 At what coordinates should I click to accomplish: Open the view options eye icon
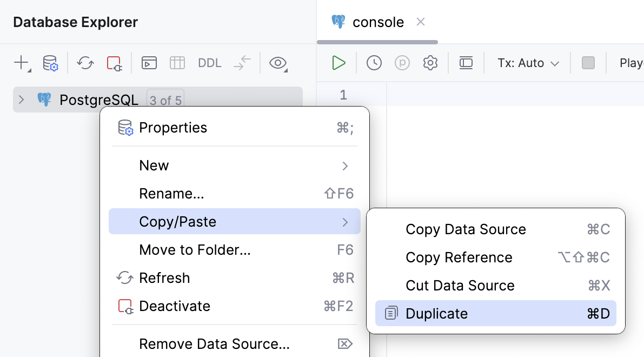coord(277,63)
